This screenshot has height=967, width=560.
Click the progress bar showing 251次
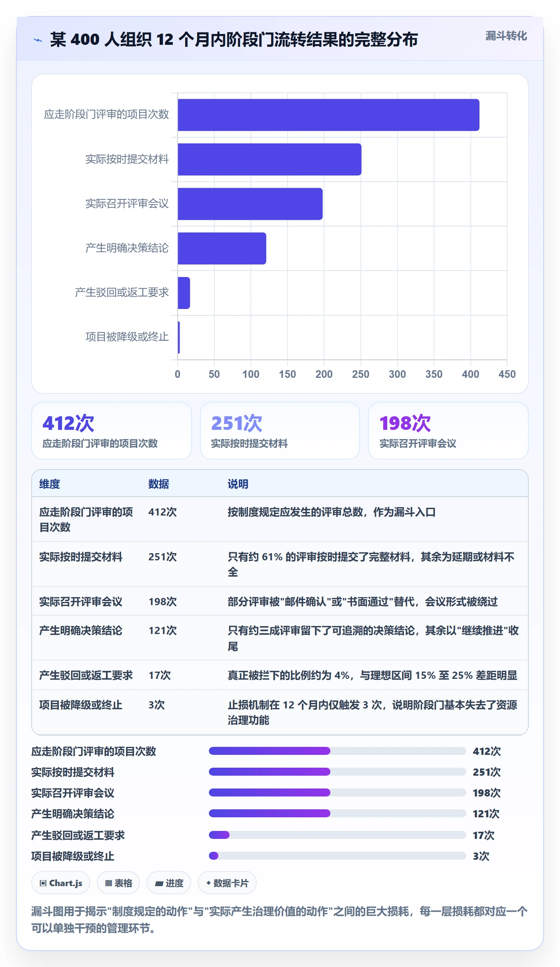pos(337,772)
